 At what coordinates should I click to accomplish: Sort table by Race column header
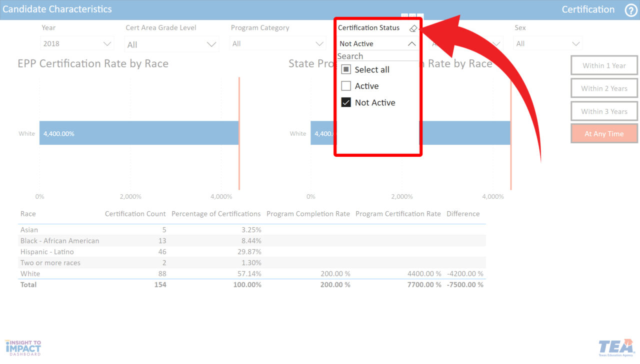coord(28,214)
